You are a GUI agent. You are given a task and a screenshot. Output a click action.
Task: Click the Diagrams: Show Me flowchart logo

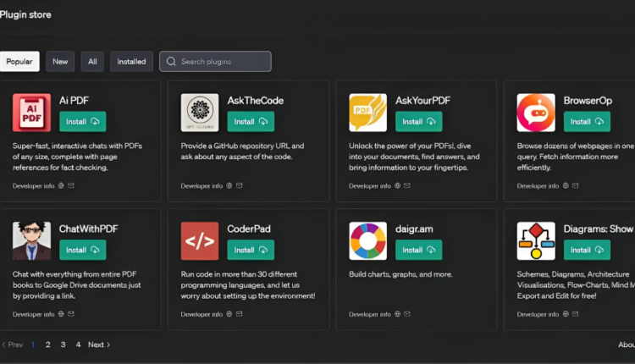pyautogui.click(x=536, y=241)
